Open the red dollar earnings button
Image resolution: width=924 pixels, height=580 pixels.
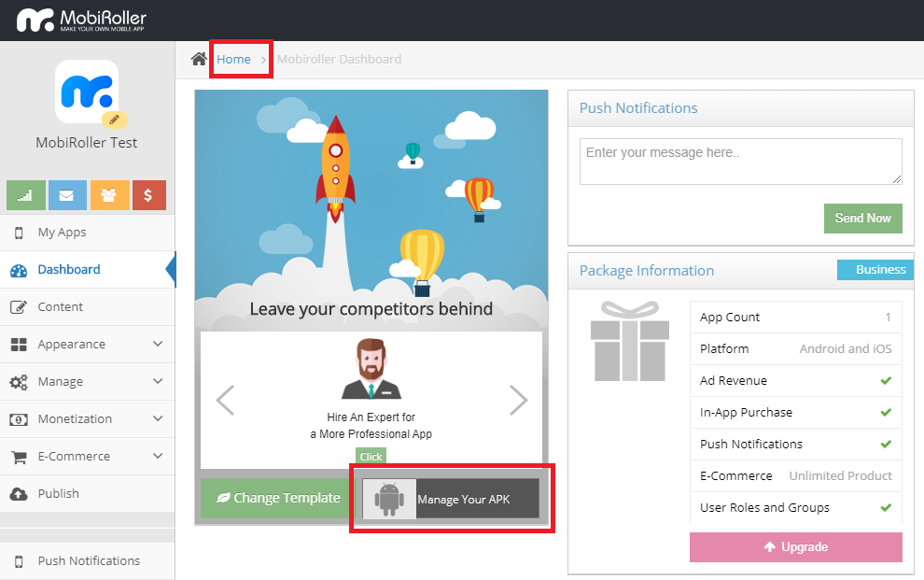[149, 195]
